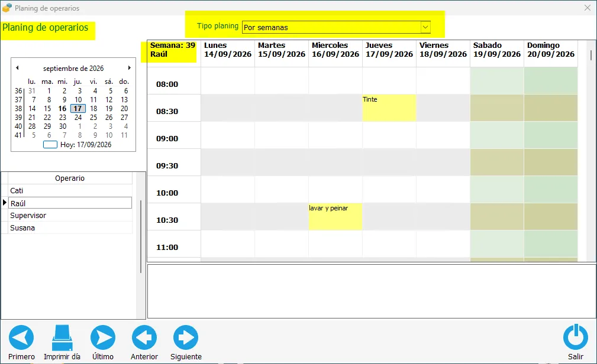Choose day 21 in the calendar
This screenshot has width=597, height=364.
coord(32,118)
